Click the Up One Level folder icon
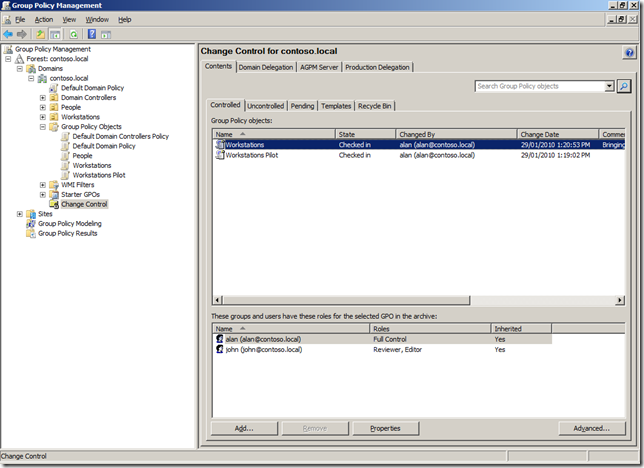Image resolution: width=644 pixels, height=468 pixels. pyautogui.click(x=41, y=34)
